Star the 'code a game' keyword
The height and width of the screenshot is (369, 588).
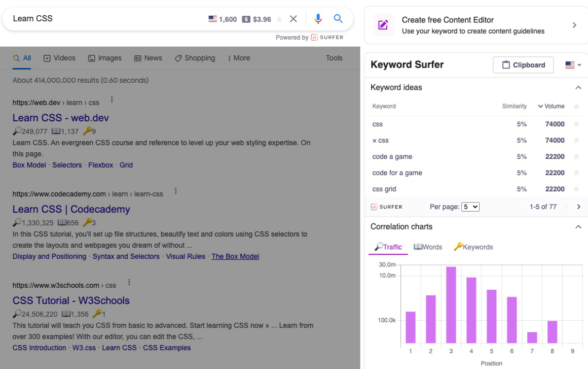[x=576, y=157]
